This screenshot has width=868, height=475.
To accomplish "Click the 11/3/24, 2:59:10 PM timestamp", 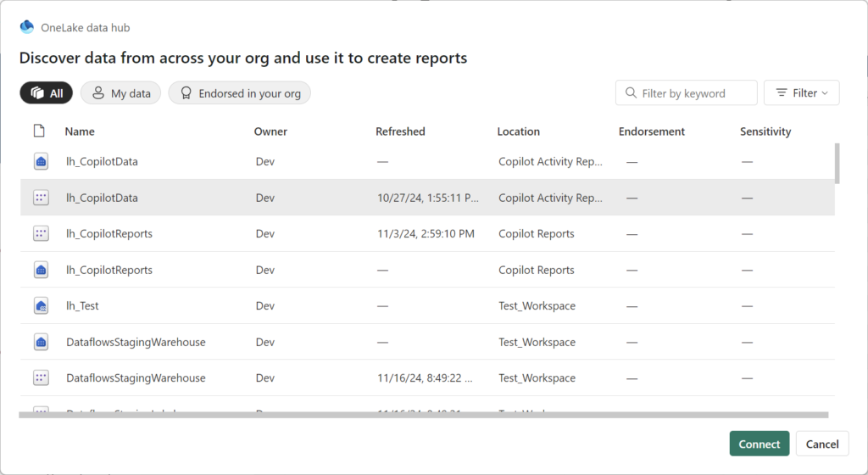I will (x=426, y=233).
